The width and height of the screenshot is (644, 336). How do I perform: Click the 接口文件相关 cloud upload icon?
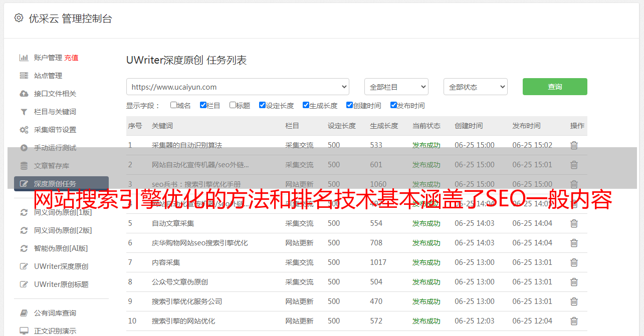tap(24, 94)
